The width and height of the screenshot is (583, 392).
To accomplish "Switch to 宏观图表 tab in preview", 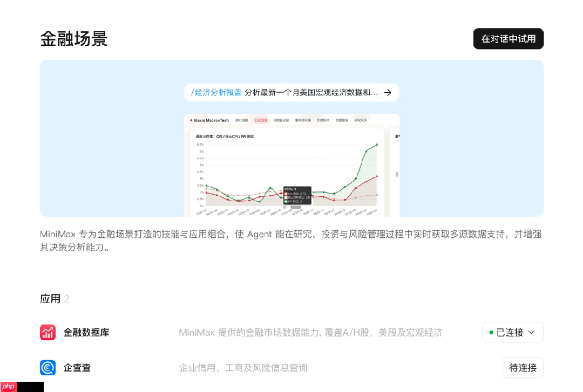I will click(x=261, y=120).
